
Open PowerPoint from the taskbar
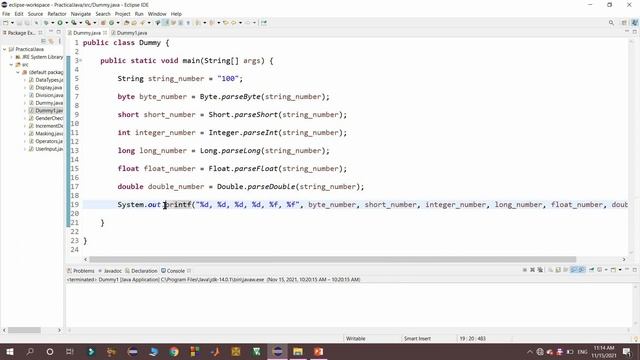point(318,351)
